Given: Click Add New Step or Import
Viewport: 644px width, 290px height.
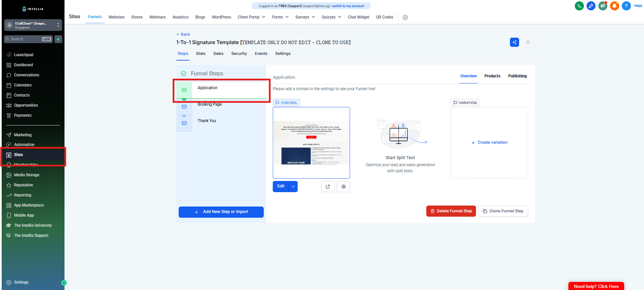Looking at the screenshot, I should pos(221,212).
